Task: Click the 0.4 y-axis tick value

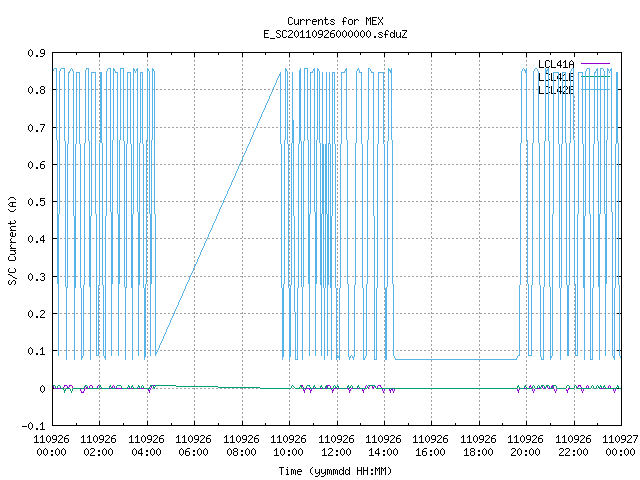Action: point(36,239)
